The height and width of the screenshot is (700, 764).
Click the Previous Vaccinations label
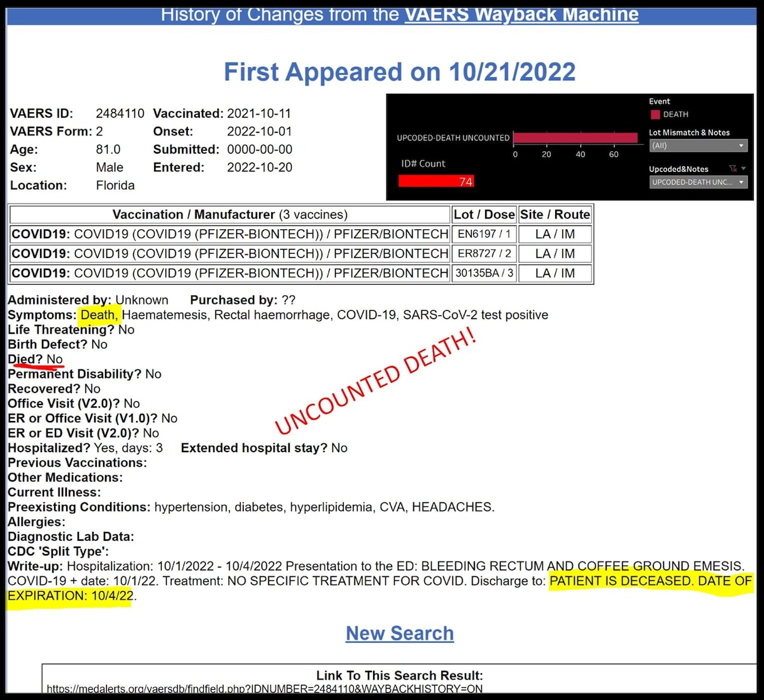[x=77, y=462]
